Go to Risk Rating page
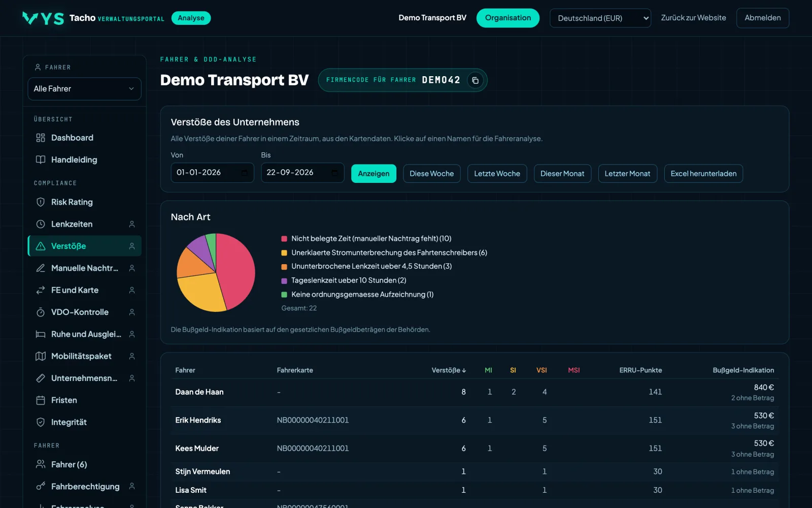The width and height of the screenshot is (812, 508). point(84,202)
